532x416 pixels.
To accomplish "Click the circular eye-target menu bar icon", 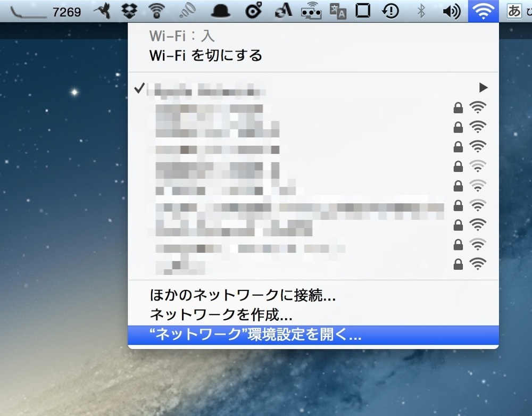I will point(254,11).
